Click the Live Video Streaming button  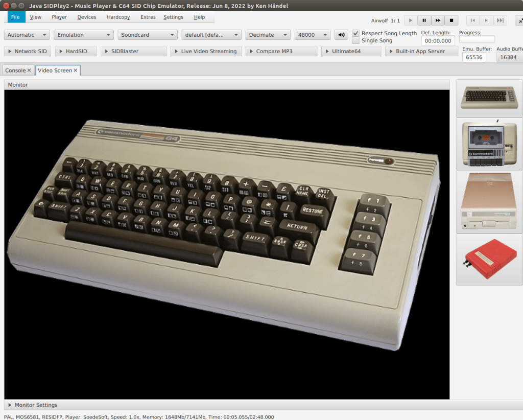click(x=206, y=52)
